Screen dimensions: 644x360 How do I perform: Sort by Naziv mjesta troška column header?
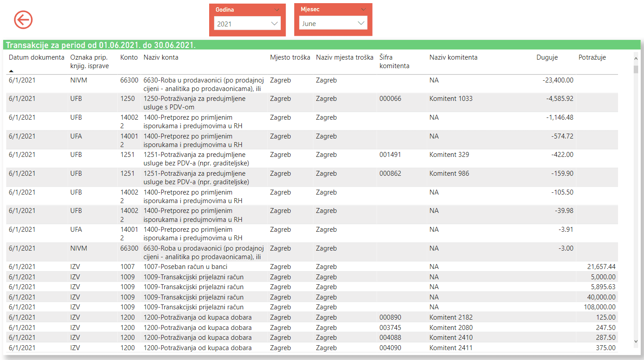pos(345,57)
